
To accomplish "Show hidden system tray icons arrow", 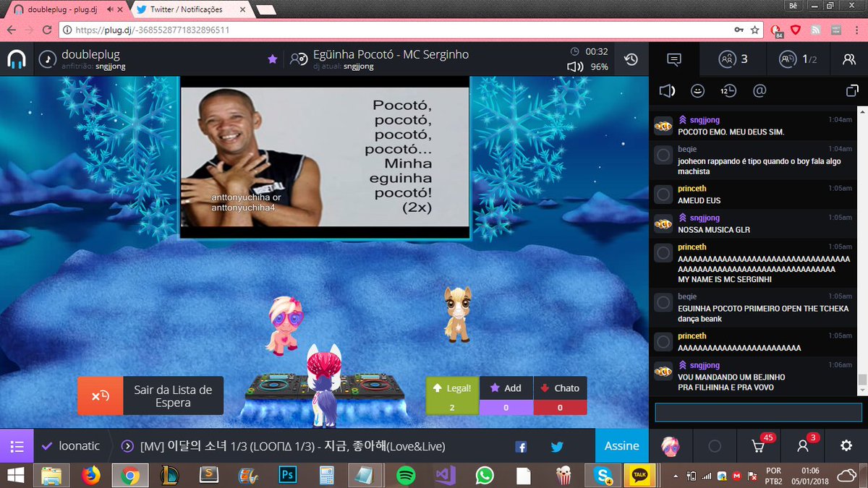I will pos(676,475).
